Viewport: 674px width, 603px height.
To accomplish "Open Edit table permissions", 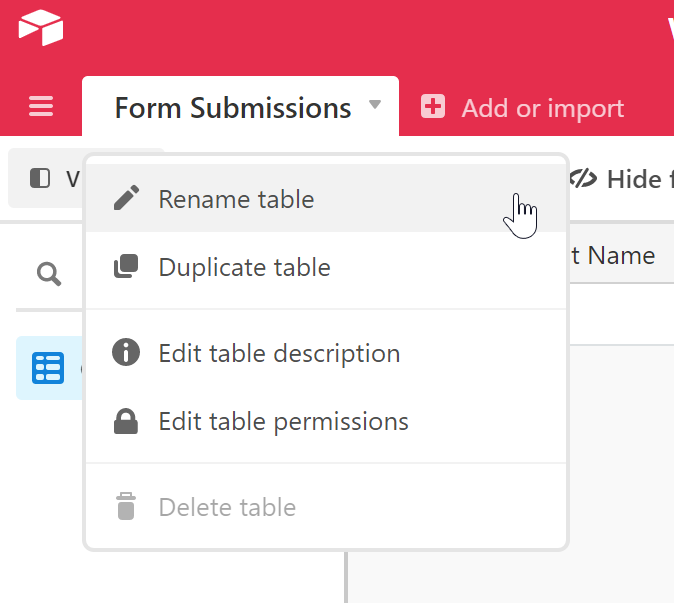I will (x=283, y=422).
